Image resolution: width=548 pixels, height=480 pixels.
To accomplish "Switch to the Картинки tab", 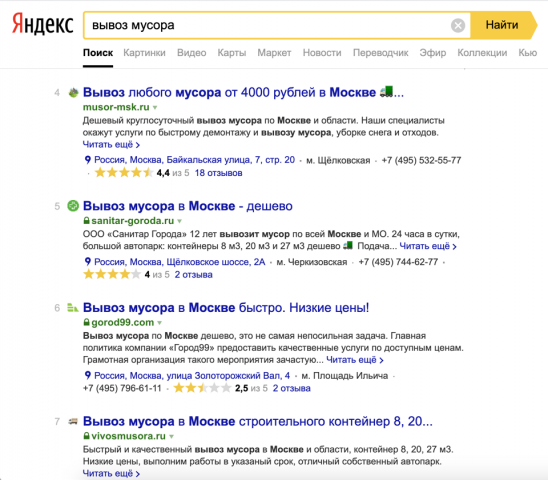I will 144,53.
